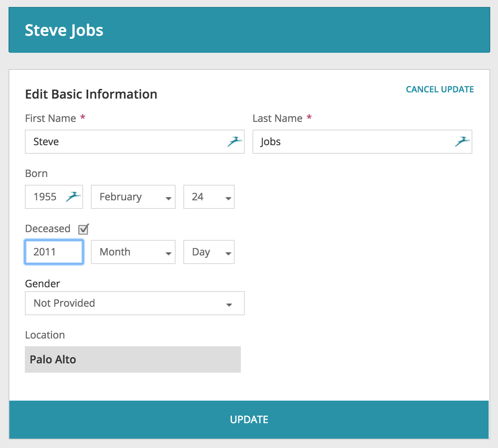Click the deceased year field with 2011
The image size is (498, 448).
(54, 252)
